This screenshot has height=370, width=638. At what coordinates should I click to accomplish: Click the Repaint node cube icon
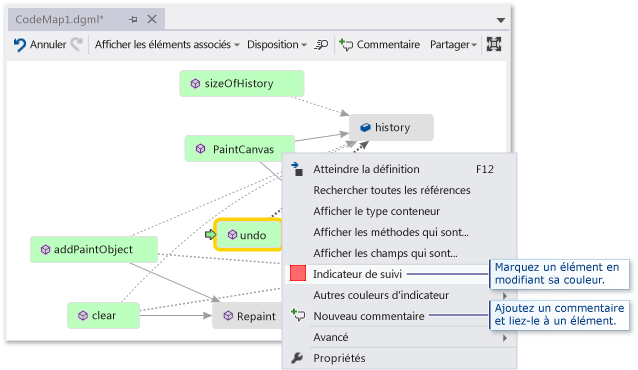click(228, 316)
